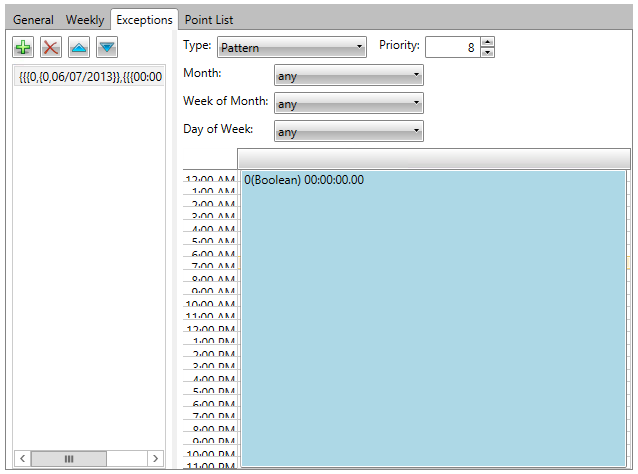Select the Exceptions tab
Viewport: 638px width, 474px height.
pos(144,20)
